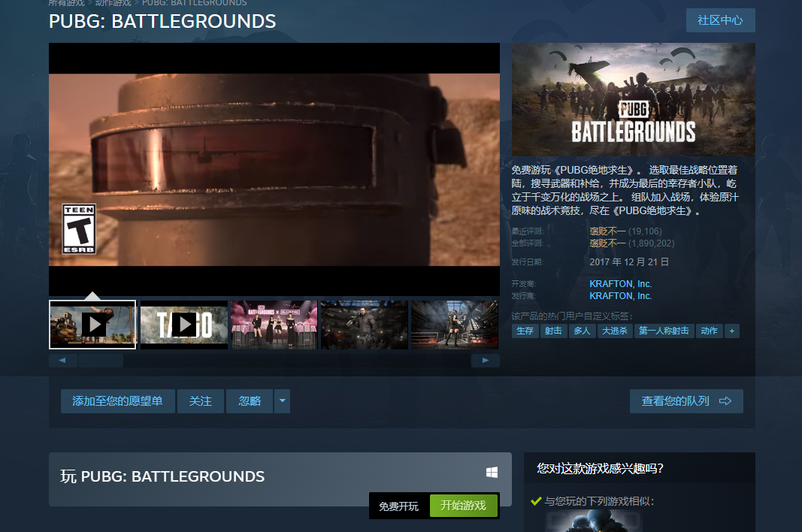This screenshot has height=532, width=802.
Task: Select the 生存 tag
Action: coord(525,331)
